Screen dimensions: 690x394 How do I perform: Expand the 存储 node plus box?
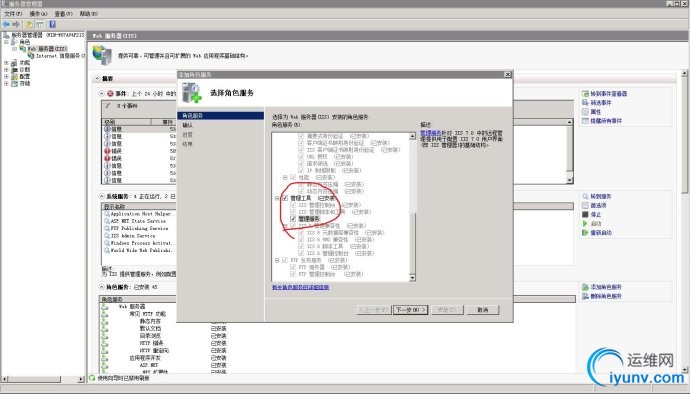pyautogui.click(x=6, y=83)
